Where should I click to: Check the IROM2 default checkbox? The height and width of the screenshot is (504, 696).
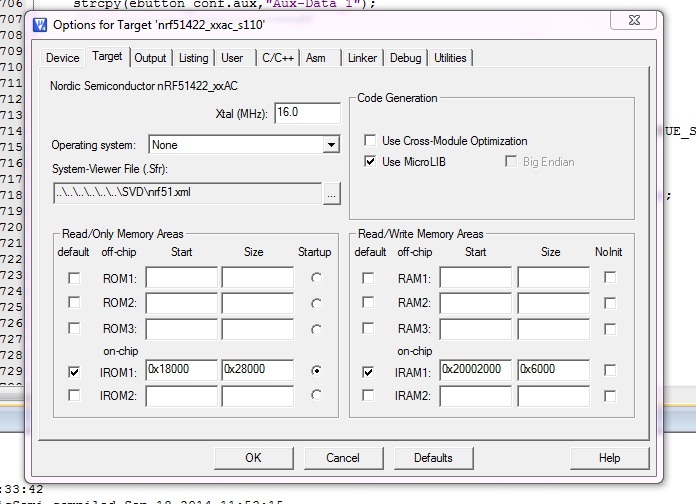click(x=74, y=395)
